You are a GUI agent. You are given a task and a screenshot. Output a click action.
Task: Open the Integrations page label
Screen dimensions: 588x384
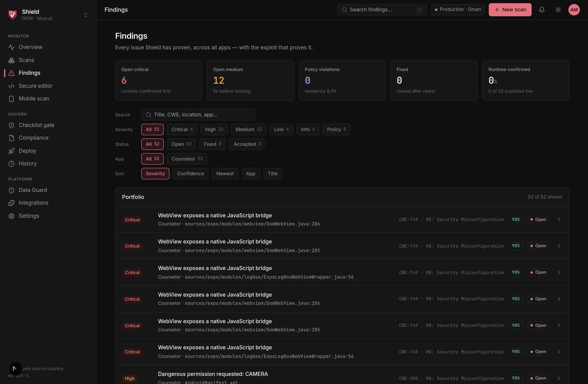click(x=33, y=203)
